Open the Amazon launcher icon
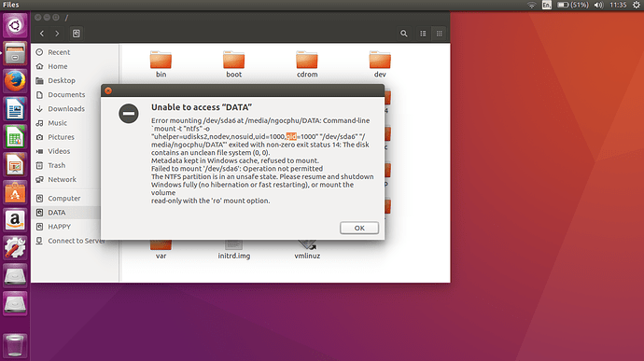 (15, 220)
